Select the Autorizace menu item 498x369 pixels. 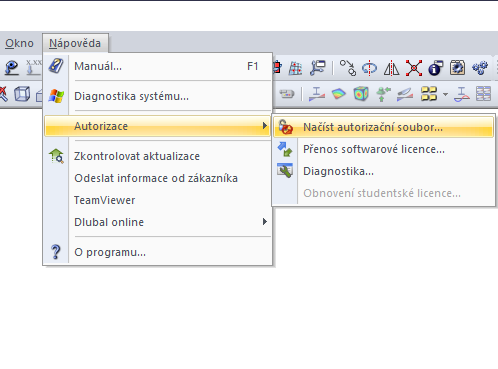pyautogui.click(x=157, y=126)
